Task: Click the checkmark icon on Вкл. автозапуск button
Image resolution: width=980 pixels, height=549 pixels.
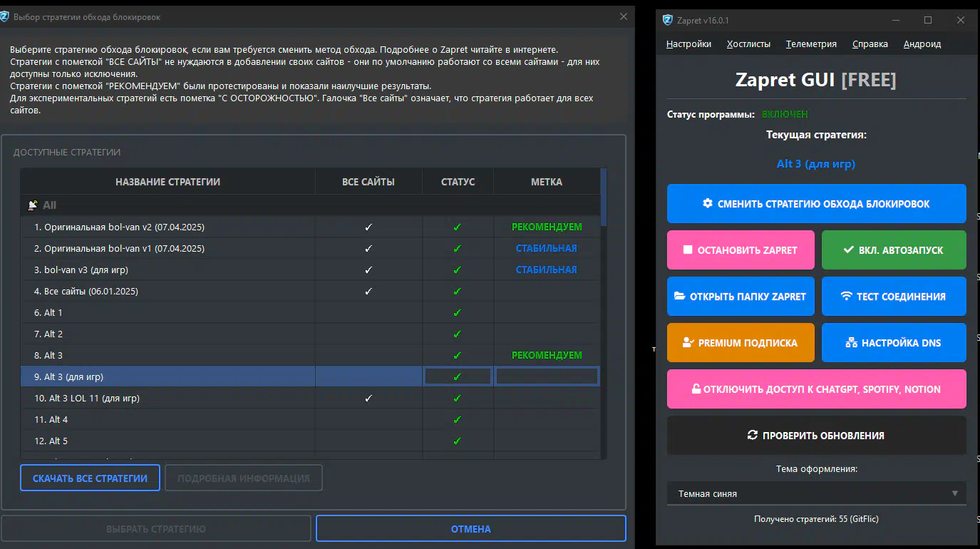Action: coord(849,250)
